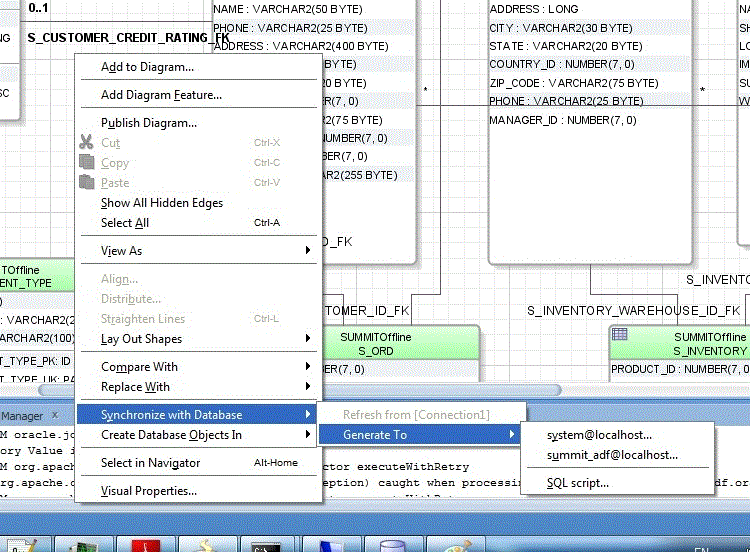This screenshot has height=552, width=750.
Task: Generate to summit_adf@localhost... connection
Action: pyautogui.click(x=612, y=455)
